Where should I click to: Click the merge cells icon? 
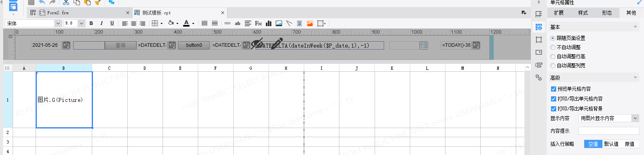[x=205, y=23]
